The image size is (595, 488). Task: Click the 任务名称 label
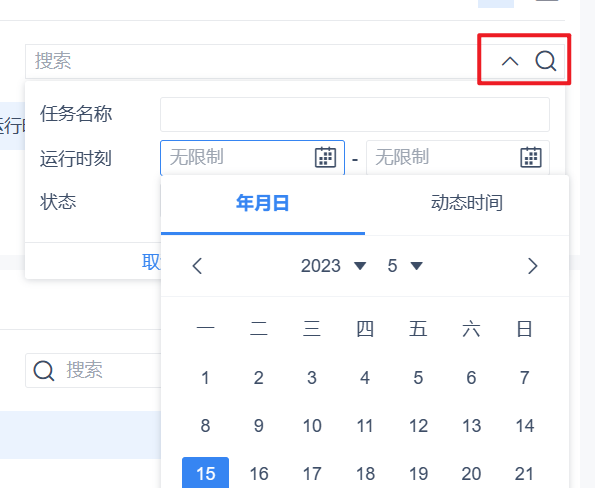tap(76, 114)
